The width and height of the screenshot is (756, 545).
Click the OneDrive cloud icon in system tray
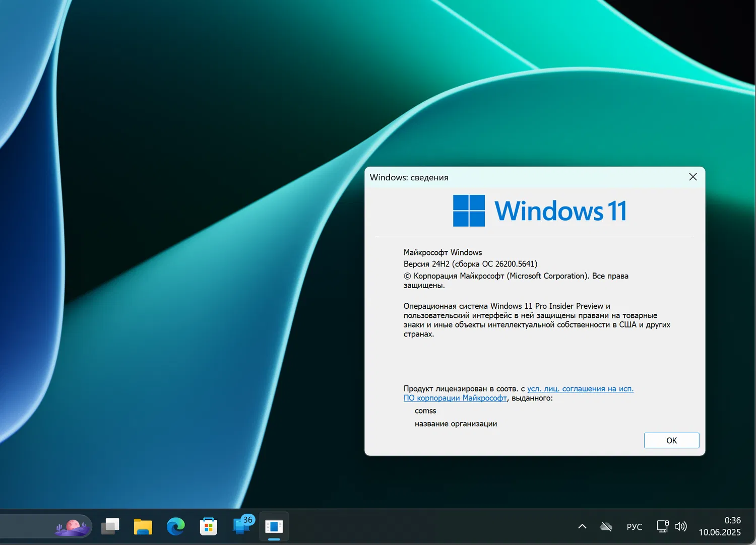click(606, 526)
